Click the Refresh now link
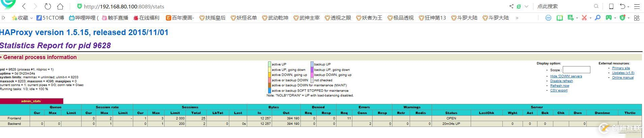 pyautogui.click(x=559, y=86)
